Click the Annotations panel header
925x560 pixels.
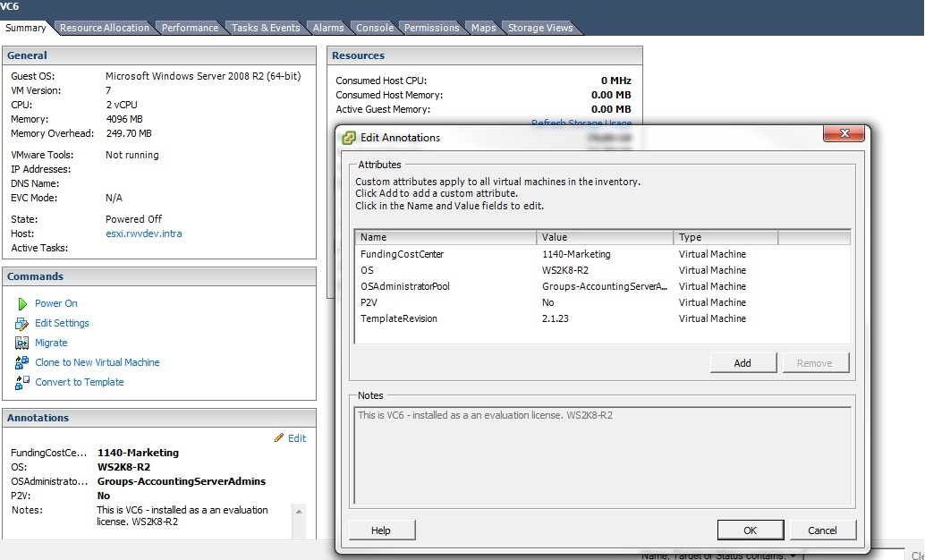click(158, 418)
